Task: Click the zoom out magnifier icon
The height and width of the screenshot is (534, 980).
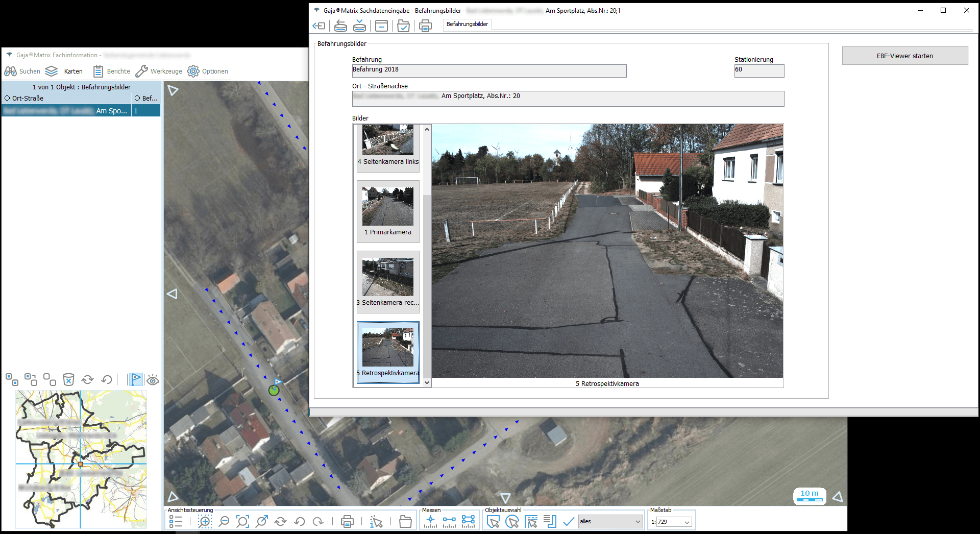Action: point(224,521)
